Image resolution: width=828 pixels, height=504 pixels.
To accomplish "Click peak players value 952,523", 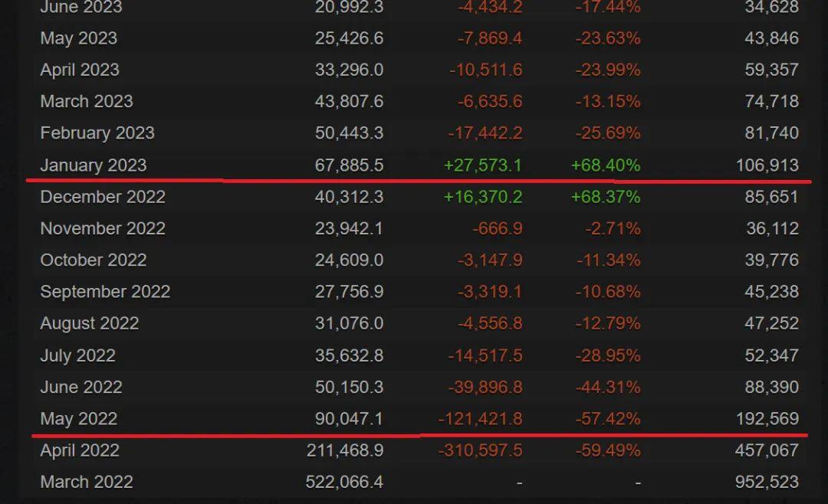I will [x=767, y=482].
